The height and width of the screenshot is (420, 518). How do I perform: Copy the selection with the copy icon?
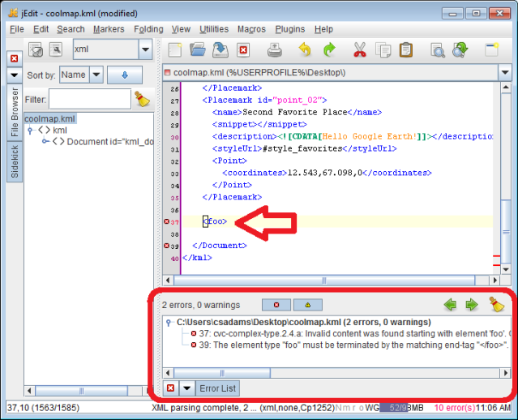(x=383, y=50)
